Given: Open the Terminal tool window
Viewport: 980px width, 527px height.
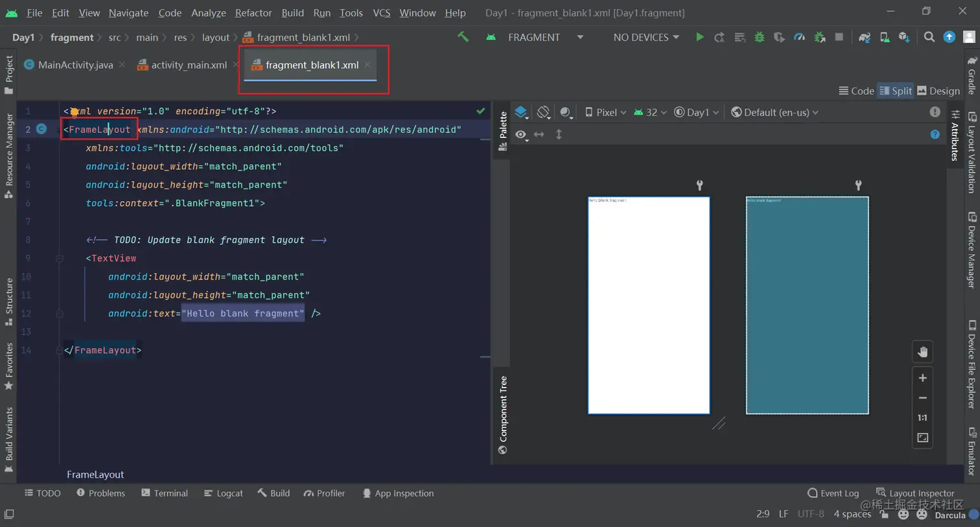Looking at the screenshot, I should coord(165,493).
